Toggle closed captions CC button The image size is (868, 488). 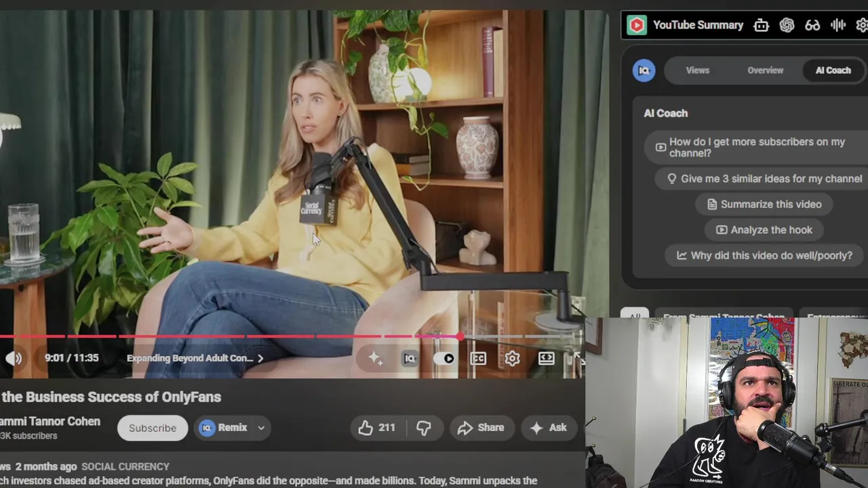tap(478, 359)
